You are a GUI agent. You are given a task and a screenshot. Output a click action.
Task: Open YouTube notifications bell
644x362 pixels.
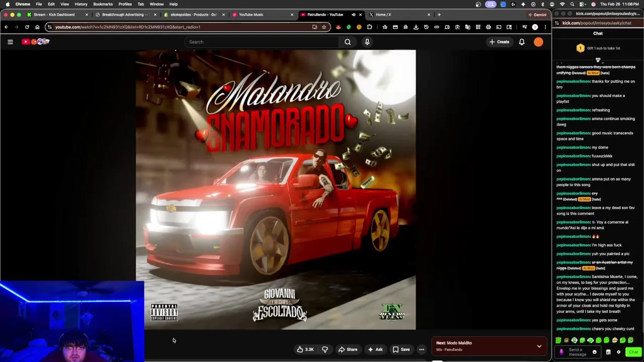522,42
